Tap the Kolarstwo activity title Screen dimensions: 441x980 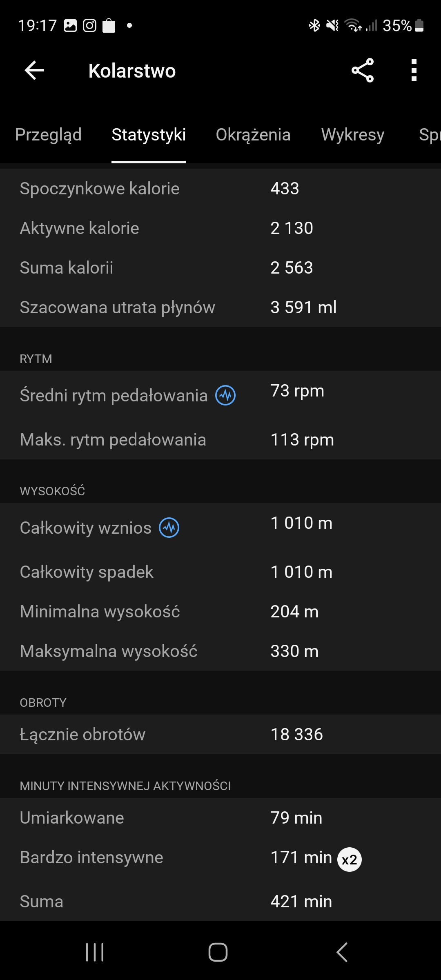(132, 71)
